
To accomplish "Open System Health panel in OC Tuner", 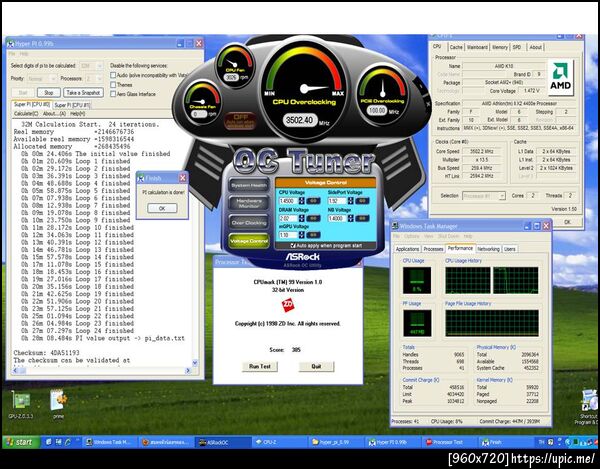I will (249, 185).
